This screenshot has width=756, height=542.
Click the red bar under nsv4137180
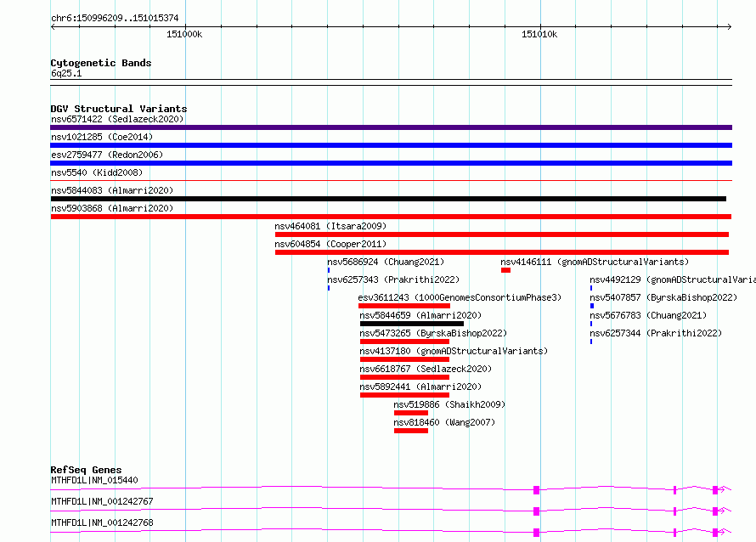(x=404, y=359)
